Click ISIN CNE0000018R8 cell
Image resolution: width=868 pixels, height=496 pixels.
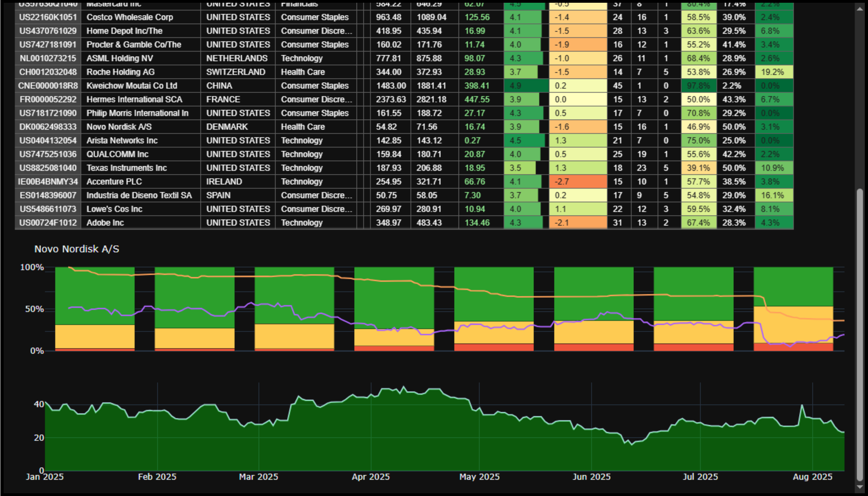48,86
